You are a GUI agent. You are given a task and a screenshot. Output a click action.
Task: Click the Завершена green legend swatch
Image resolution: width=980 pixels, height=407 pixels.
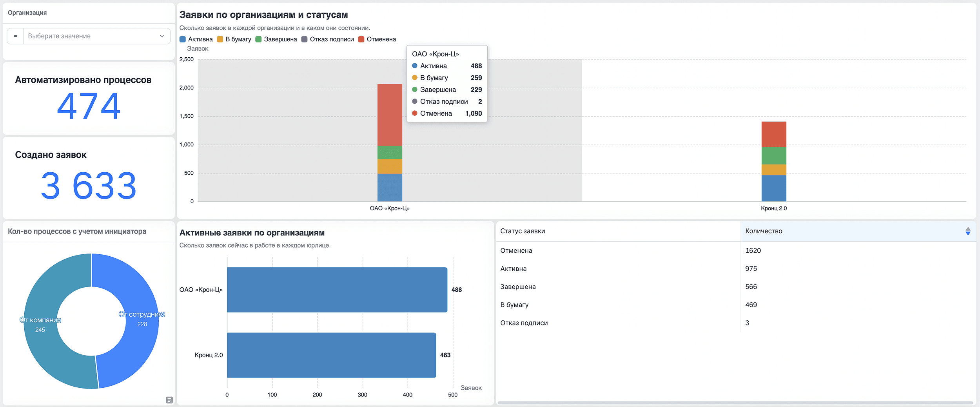[x=258, y=39]
